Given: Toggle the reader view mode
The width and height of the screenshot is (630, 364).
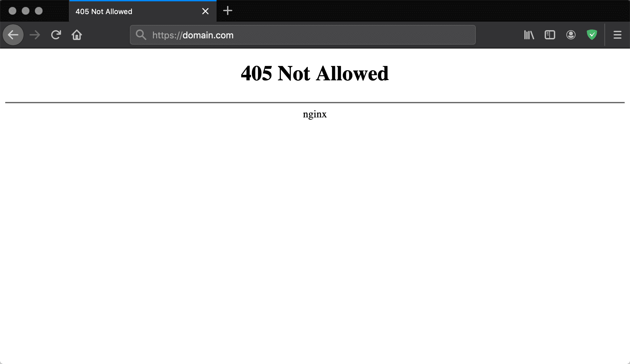Looking at the screenshot, I should pos(550,35).
